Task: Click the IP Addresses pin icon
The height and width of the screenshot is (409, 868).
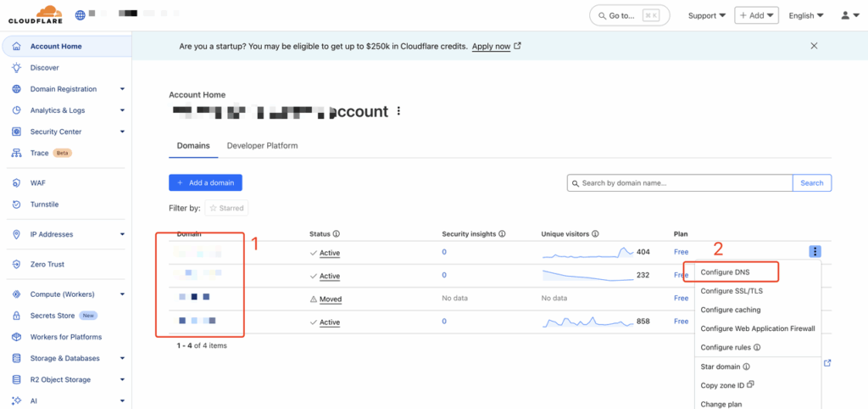Action: (x=17, y=234)
